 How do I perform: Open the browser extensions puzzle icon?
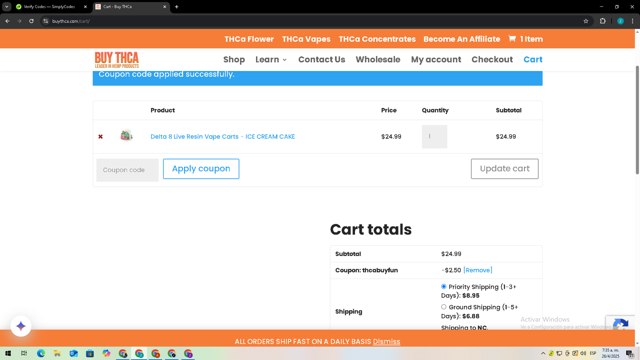click(x=602, y=21)
